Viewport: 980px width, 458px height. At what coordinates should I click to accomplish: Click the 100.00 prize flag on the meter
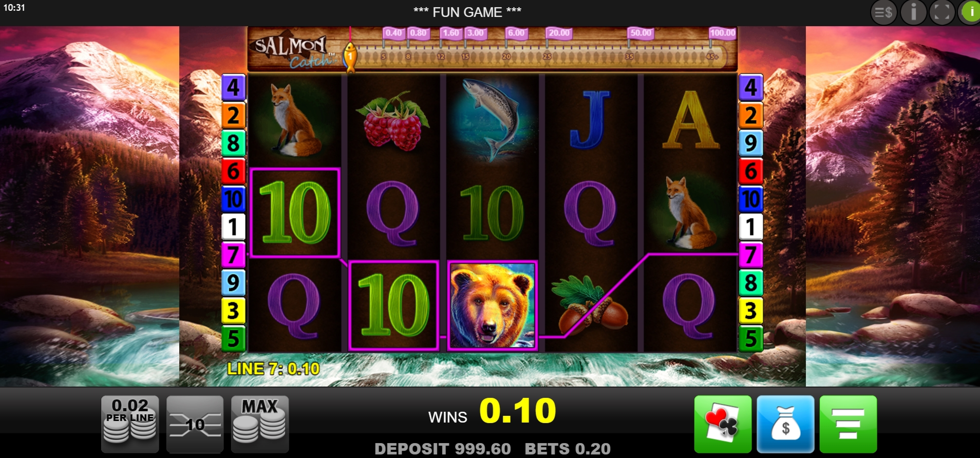[x=722, y=33]
